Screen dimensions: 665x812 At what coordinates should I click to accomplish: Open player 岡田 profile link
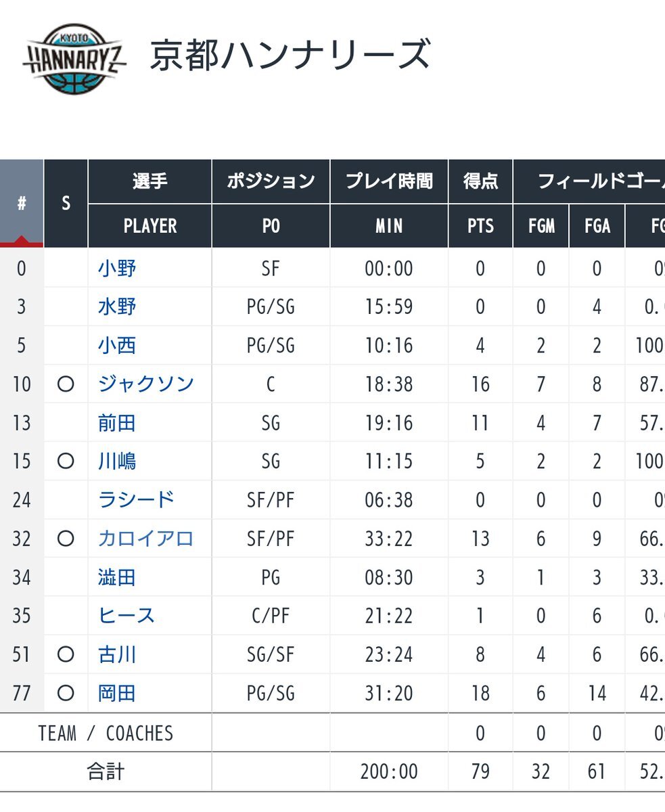(x=117, y=693)
